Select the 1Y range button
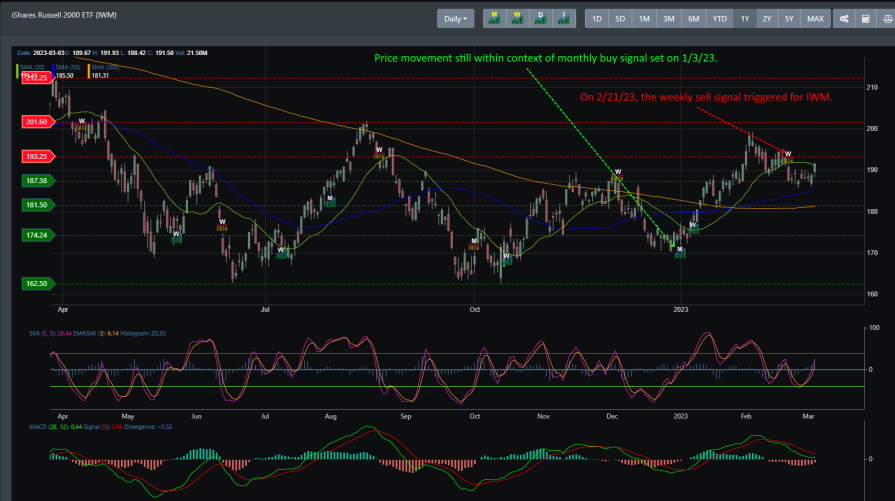Screen dimensions: 895x501 [745, 19]
